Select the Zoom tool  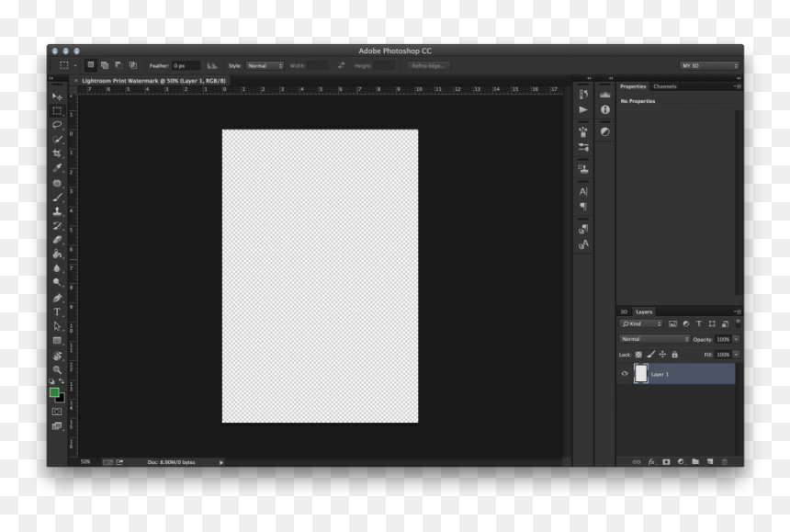point(58,369)
